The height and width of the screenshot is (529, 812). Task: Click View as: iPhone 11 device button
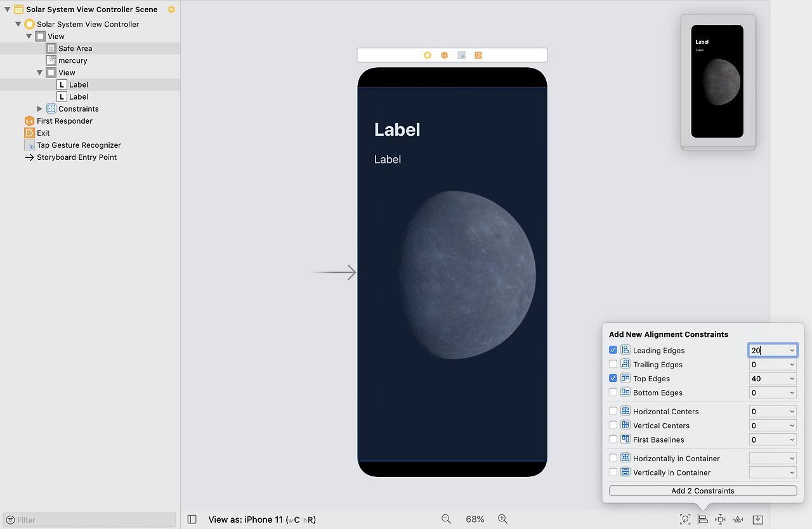(x=262, y=519)
